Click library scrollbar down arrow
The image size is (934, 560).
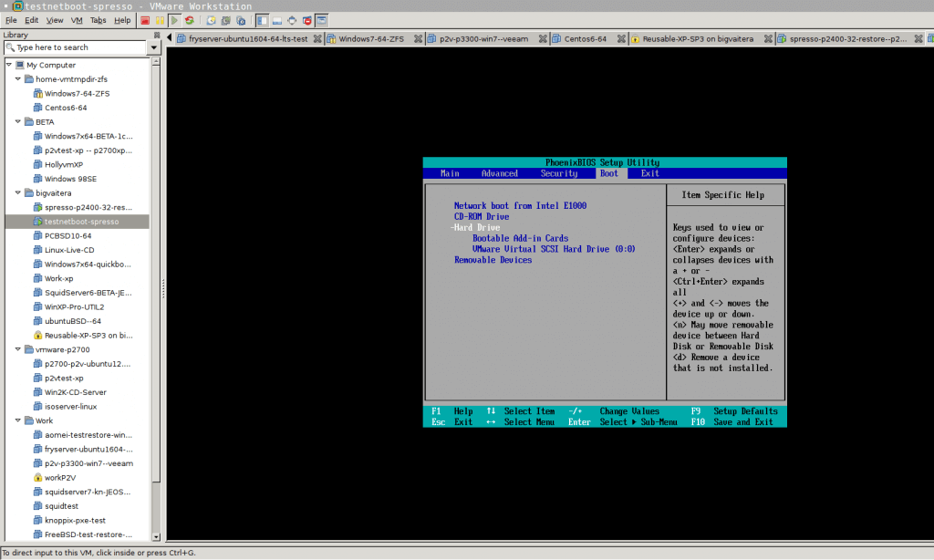tap(156, 537)
